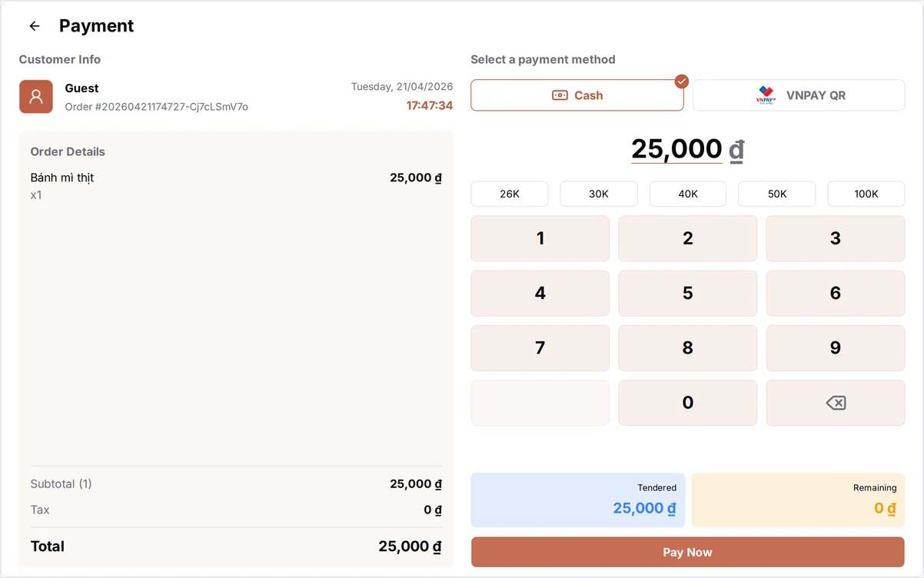Image resolution: width=924 pixels, height=578 pixels.
Task: Tap keypad digit 2
Action: pos(688,238)
